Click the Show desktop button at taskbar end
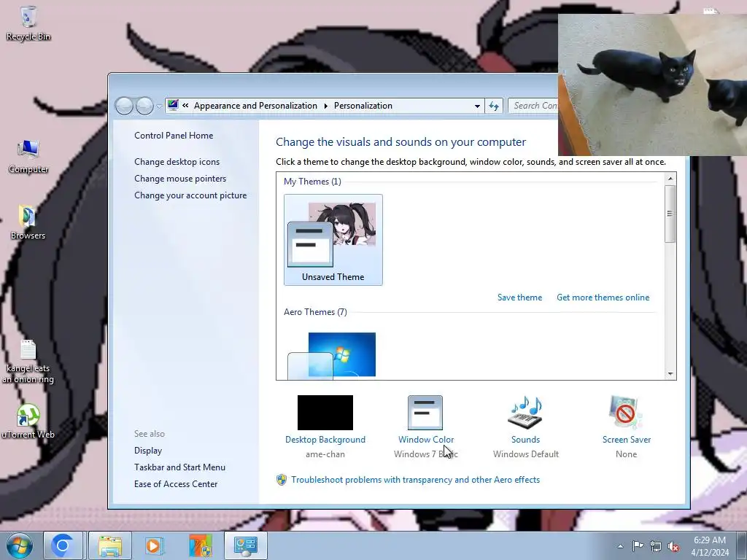 [742, 545]
